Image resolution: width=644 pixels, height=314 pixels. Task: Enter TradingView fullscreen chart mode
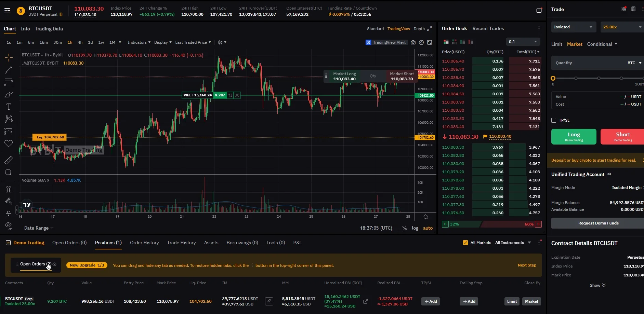coord(430,42)
